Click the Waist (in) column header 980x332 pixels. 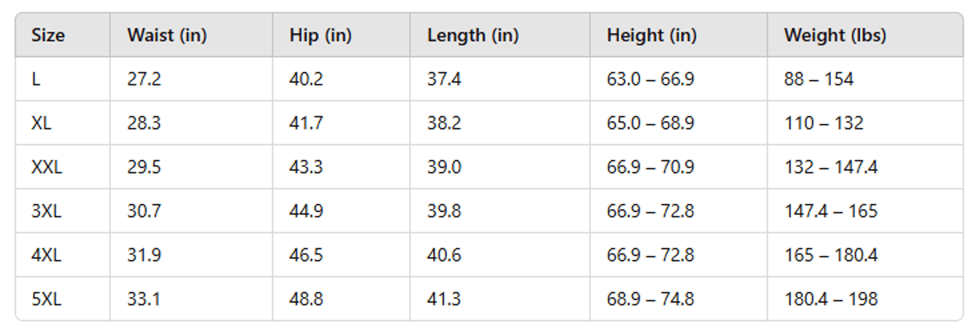click(x=191, y=35)
